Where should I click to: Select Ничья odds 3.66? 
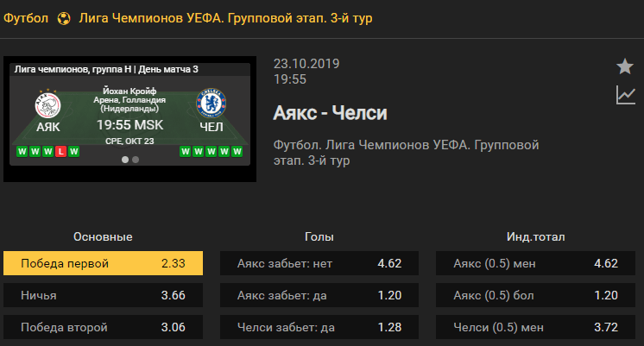(x=103, y=295)
